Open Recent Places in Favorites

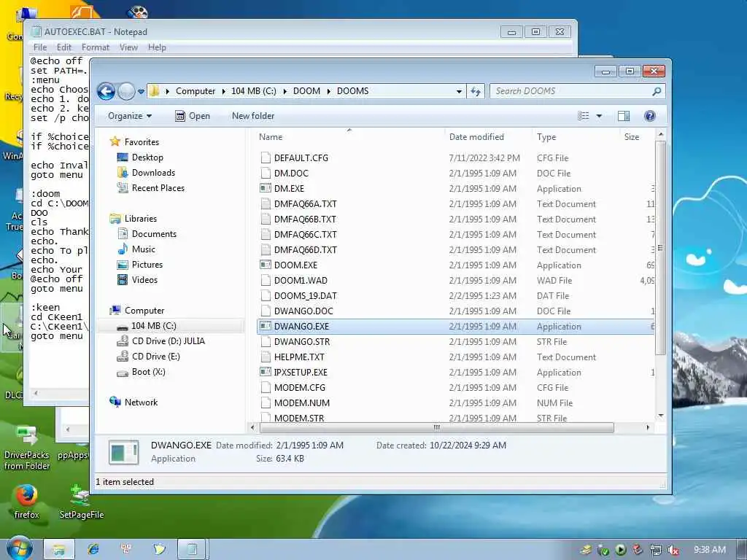(x=158, y=187)
